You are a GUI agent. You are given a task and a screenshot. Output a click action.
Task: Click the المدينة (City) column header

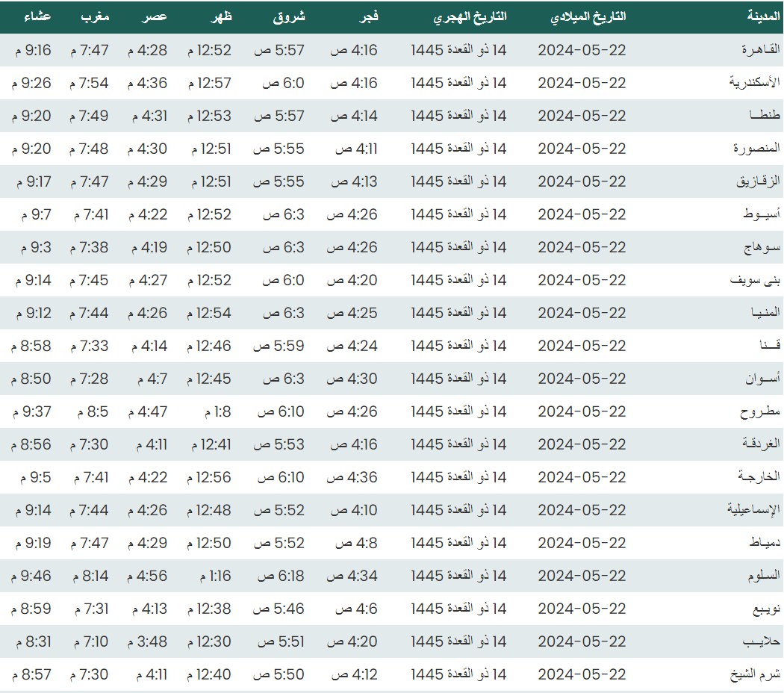click(763, 16)
